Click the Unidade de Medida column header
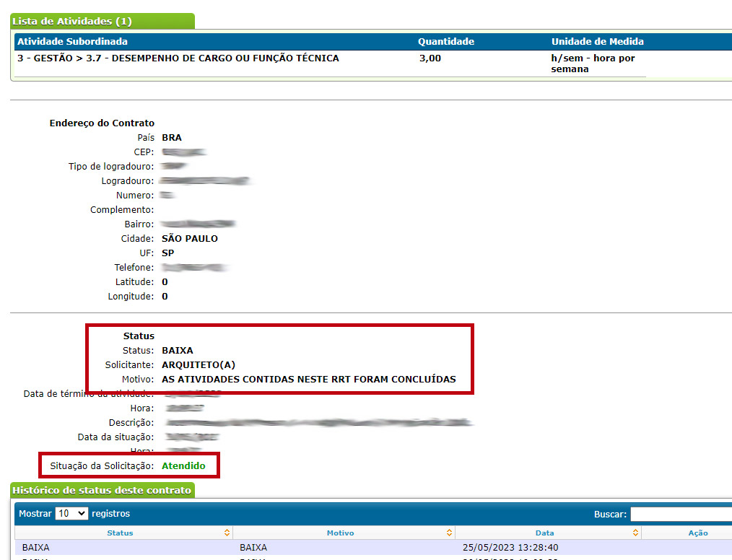 (x=597, y=42)
